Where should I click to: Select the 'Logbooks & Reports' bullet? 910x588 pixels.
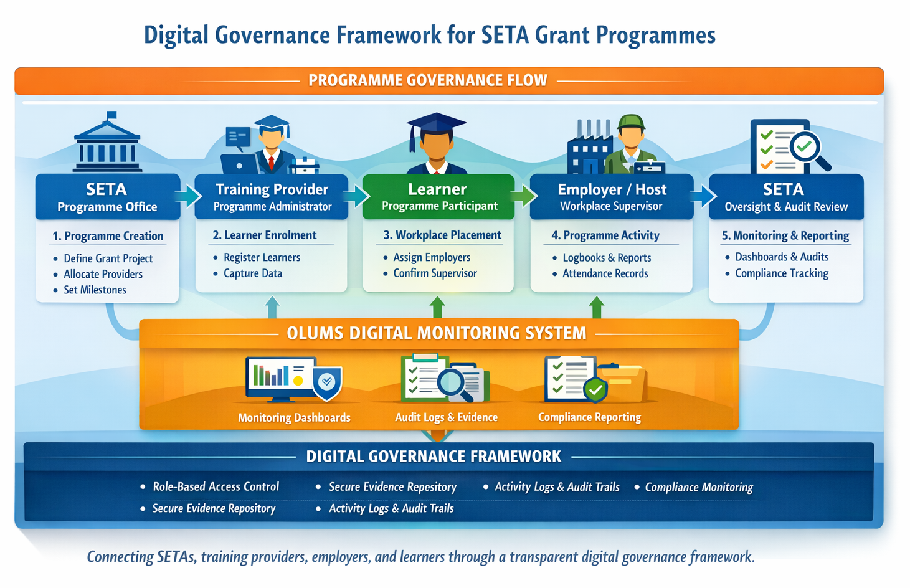(607, 258)
